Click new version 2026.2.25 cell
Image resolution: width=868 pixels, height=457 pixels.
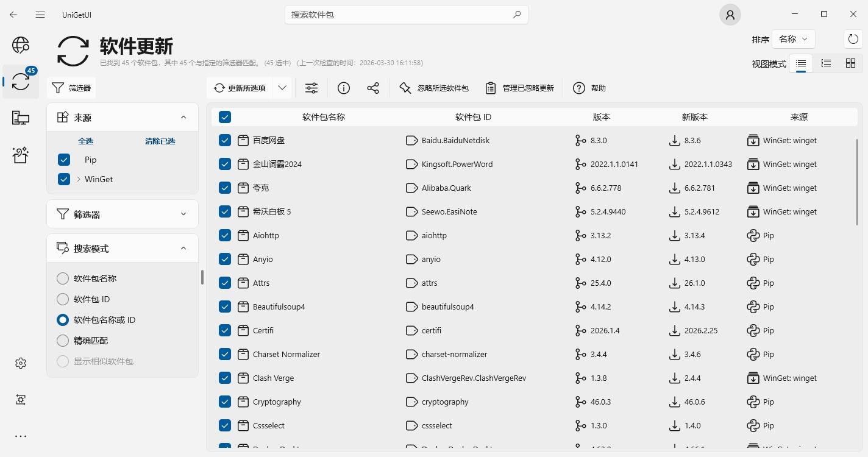coord(701,331)
